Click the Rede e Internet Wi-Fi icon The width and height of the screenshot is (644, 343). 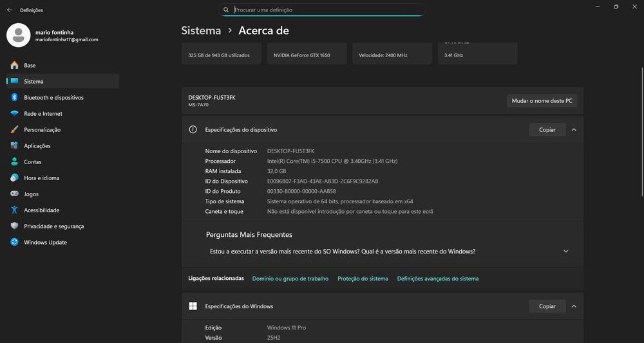14,114
